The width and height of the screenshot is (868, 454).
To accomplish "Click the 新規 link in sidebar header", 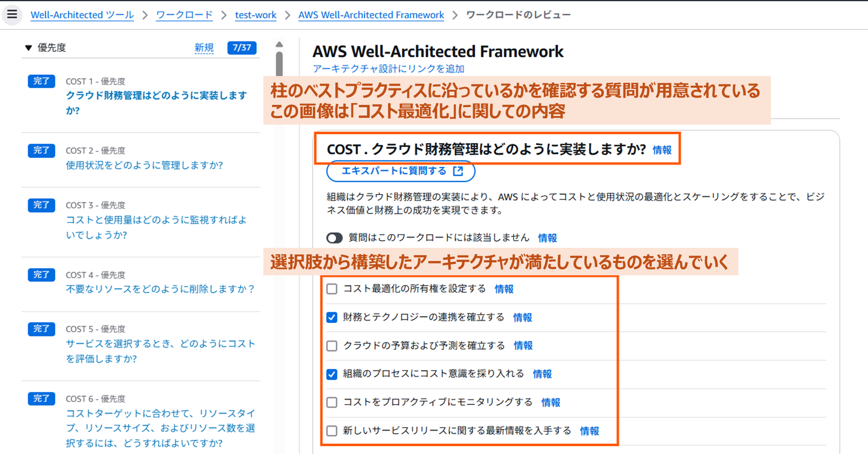I will coord(204,48).
